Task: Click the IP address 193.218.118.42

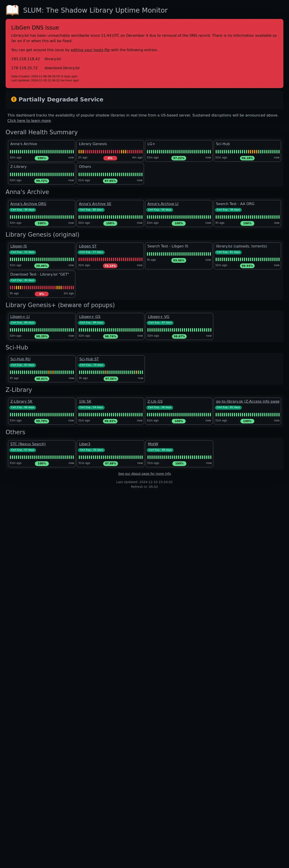Action: (26, 59)
